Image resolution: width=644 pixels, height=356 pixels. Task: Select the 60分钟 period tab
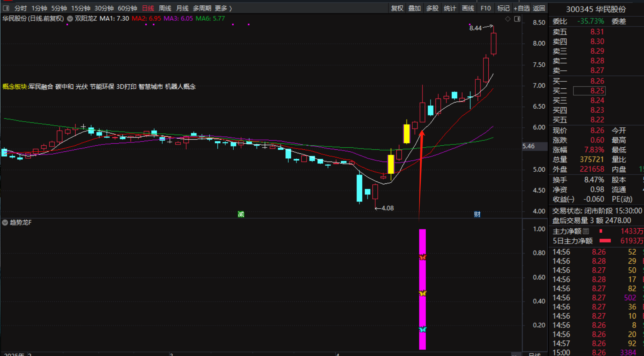(127, 8)
